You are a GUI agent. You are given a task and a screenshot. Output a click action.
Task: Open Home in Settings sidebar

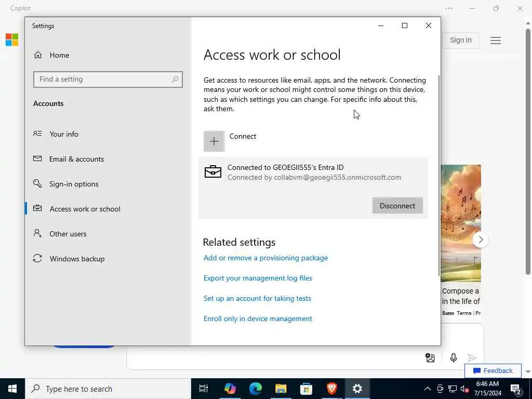(51, 55)
